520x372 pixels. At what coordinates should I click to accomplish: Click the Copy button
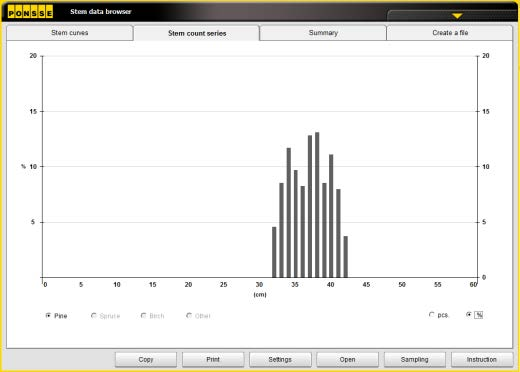[146, 360]
